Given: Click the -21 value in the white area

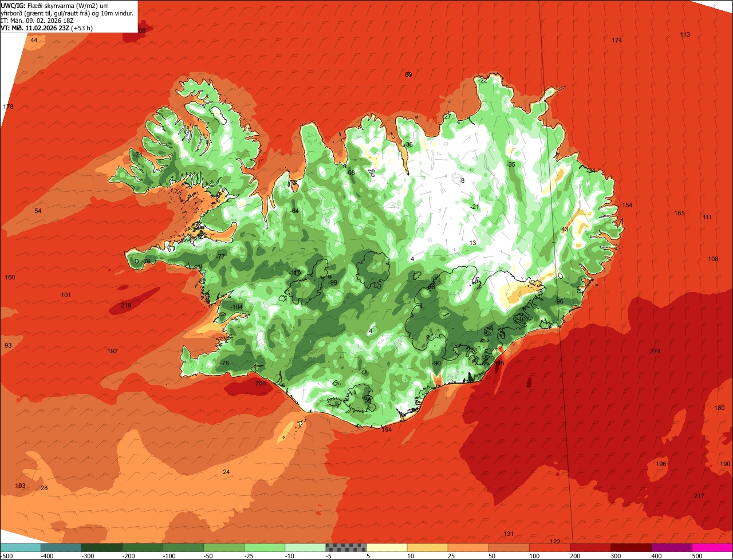Looking at the screenshot, I should point(474,207).
